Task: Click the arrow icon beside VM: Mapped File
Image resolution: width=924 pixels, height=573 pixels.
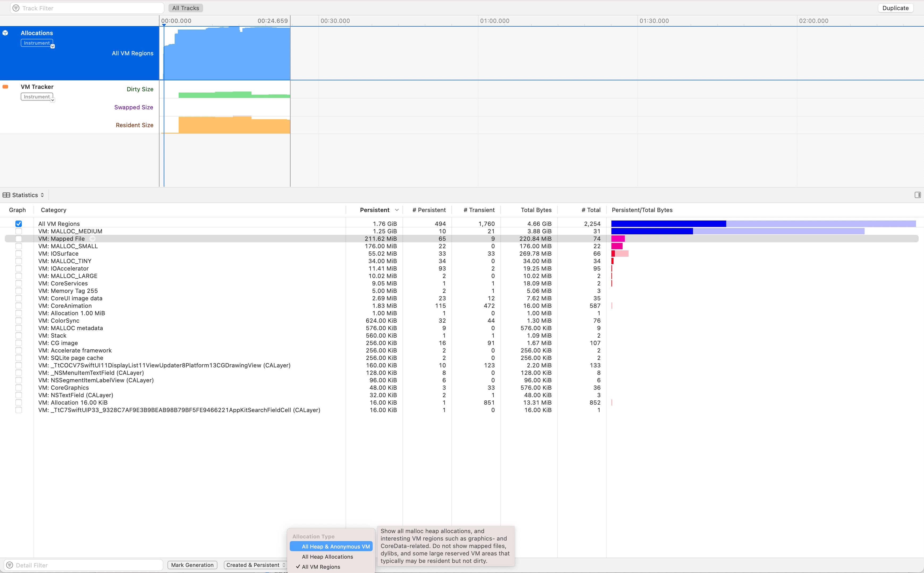Action: pyautogui.click(x=93, y=238)
